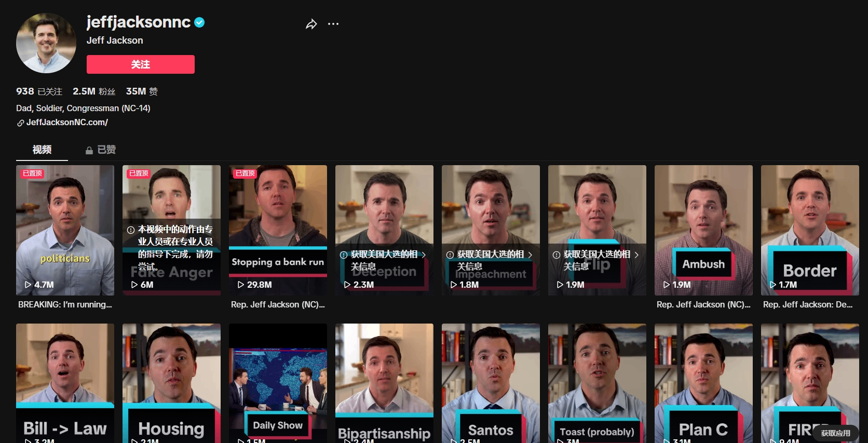The image size is (868, 443).
Task: Click the 35M 赞 likes count
Action: (x=142, y=91)
